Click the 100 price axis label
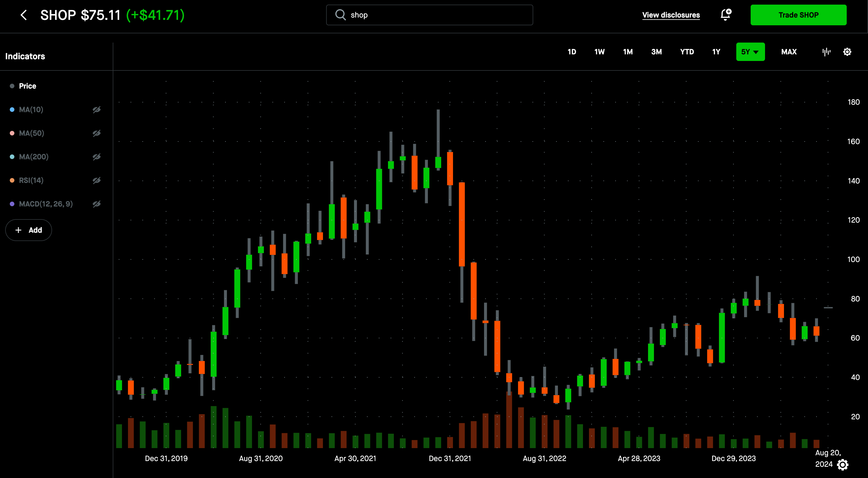The width and height of the screenshot is (868, 478). (x=854, y=259)
